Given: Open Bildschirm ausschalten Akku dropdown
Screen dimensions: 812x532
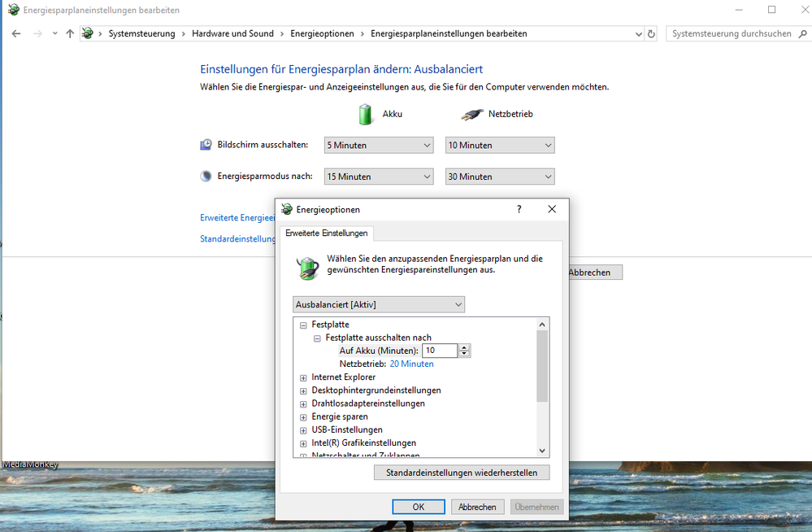Looking at the screenshot, I should (379, 146).
